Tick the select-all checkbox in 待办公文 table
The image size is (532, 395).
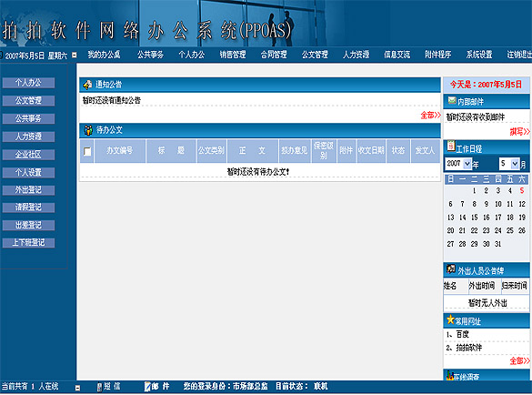click(x=87, y=151)
